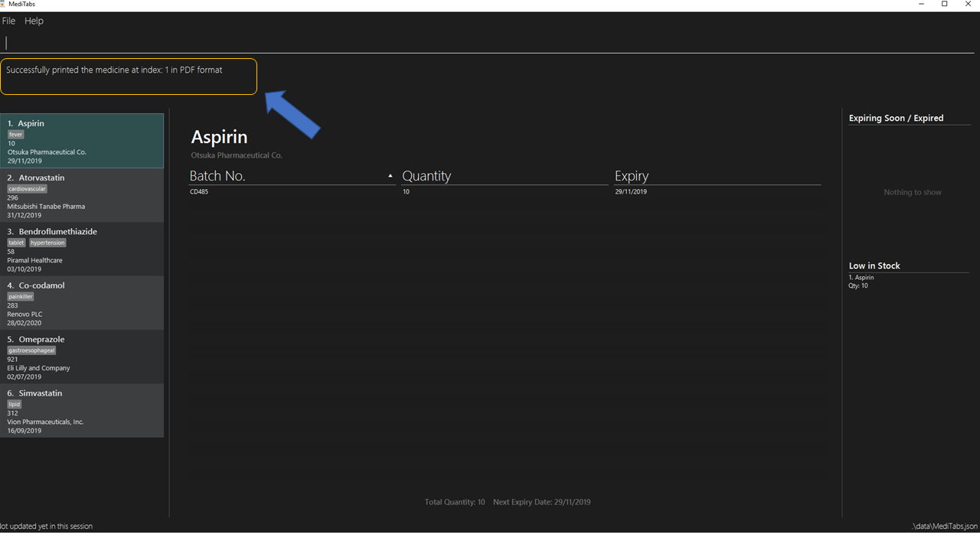Click the fever tag on Aspirin
The width and height of the screenshot is (980, 551).
pyautogui.click(x=16, y=135)
